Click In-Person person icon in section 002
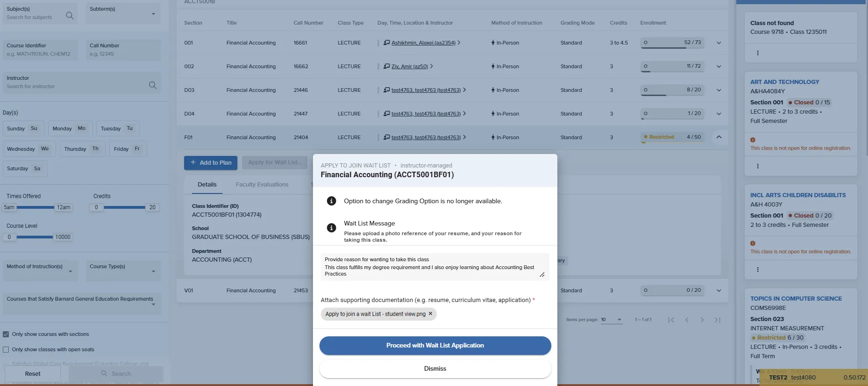Image resolution: width=868 pixels, height=386 pixels. 493,66
